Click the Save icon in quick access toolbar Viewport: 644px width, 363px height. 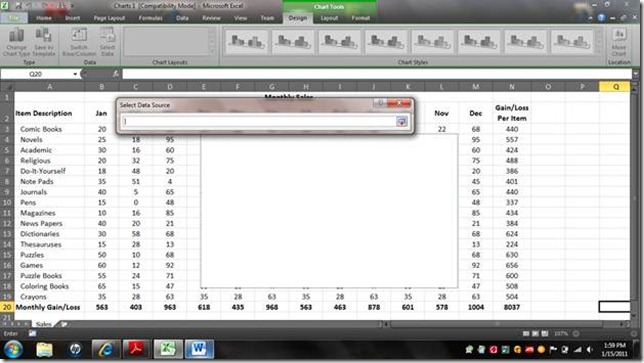18,6
